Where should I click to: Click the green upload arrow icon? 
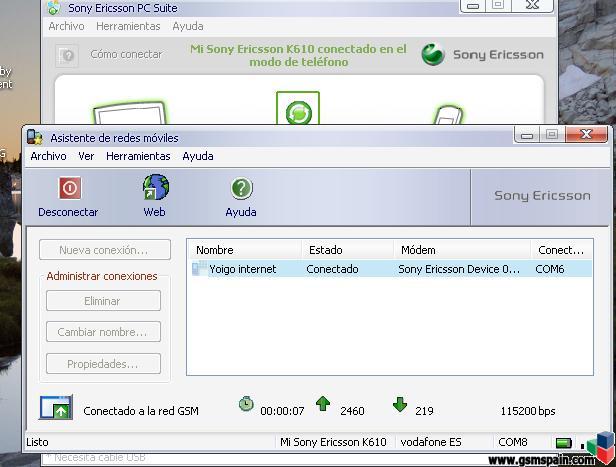tap(323, 403)
